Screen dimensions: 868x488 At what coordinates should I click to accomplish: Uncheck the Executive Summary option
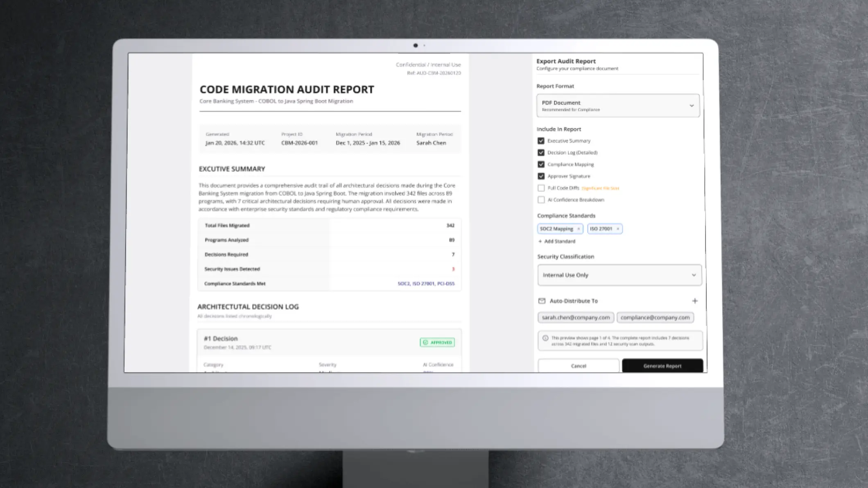(541, 141)
